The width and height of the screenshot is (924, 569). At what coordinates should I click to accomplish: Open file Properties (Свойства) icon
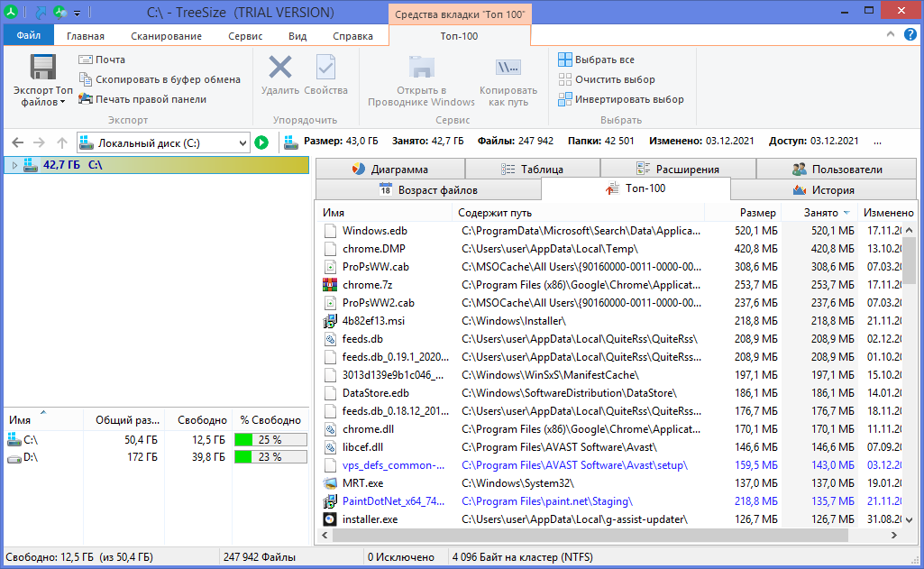pos(325,67)
